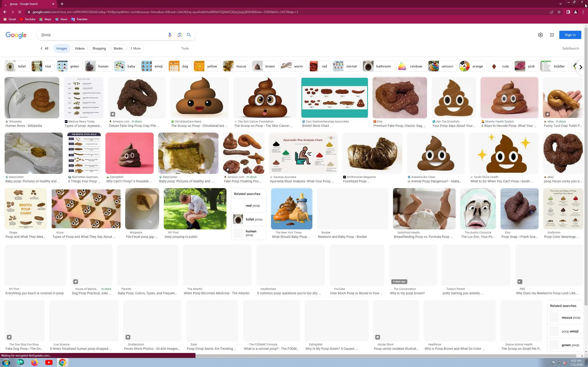The image size is (588, 367).
Task: Select the rainbow suggestion chip
Action: tap(411, 66)
